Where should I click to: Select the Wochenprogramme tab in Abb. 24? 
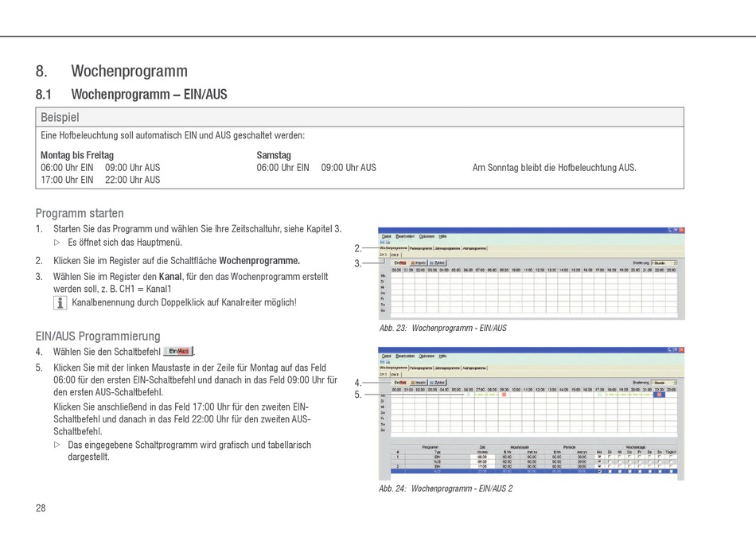393,368
